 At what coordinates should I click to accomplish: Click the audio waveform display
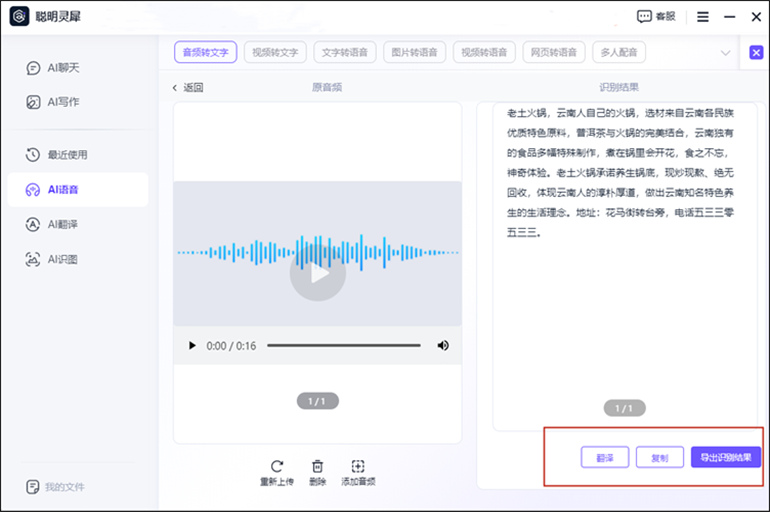318,253
